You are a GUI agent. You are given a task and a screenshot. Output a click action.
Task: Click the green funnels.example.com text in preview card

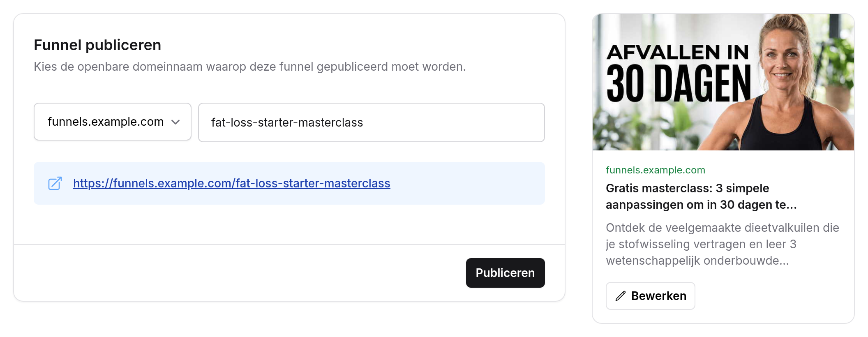656,170
